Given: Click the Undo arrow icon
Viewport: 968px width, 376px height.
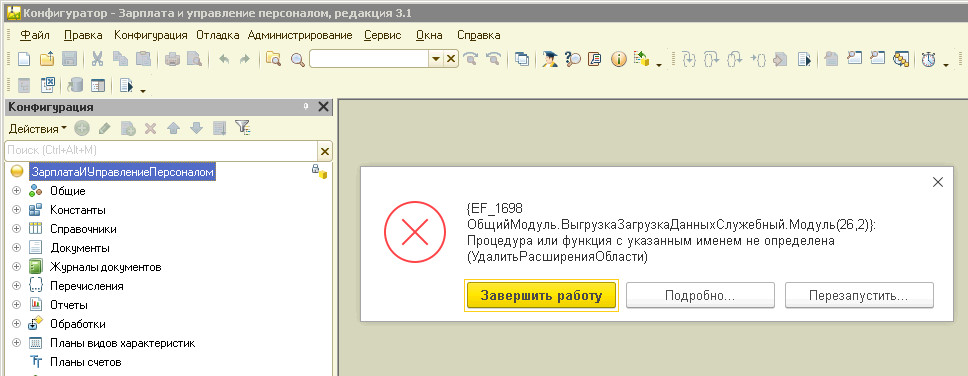Looking at the screenshot, I should click(223, 59).
